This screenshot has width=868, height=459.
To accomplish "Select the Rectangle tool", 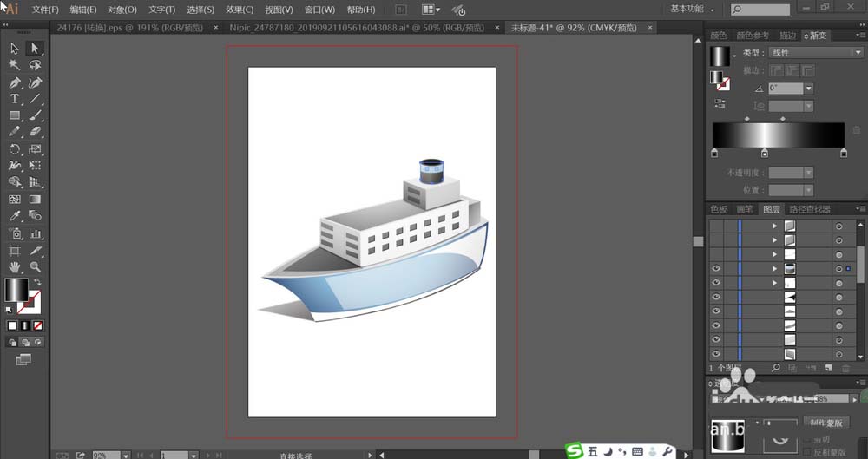I will (x=15, y=115).
